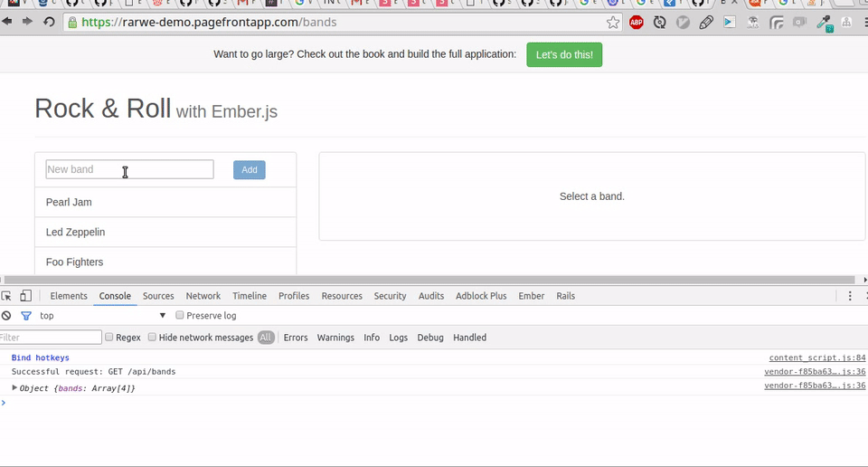This screenshot has height=467, width=868.
Task: Click the sitemap hierarchy extension icon
Action: tap(846, 22)
